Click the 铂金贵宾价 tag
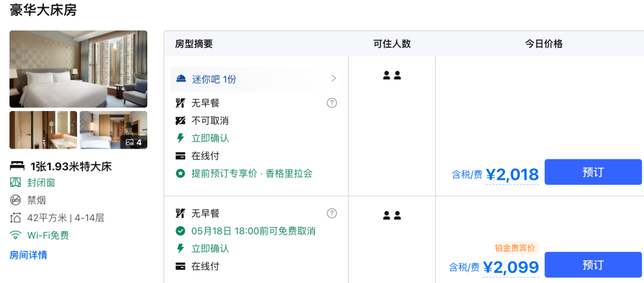 coord(516,248)
